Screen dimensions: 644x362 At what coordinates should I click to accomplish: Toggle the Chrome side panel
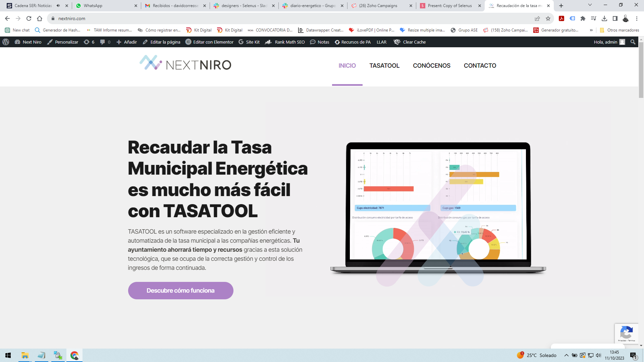(x=615, y=18)
